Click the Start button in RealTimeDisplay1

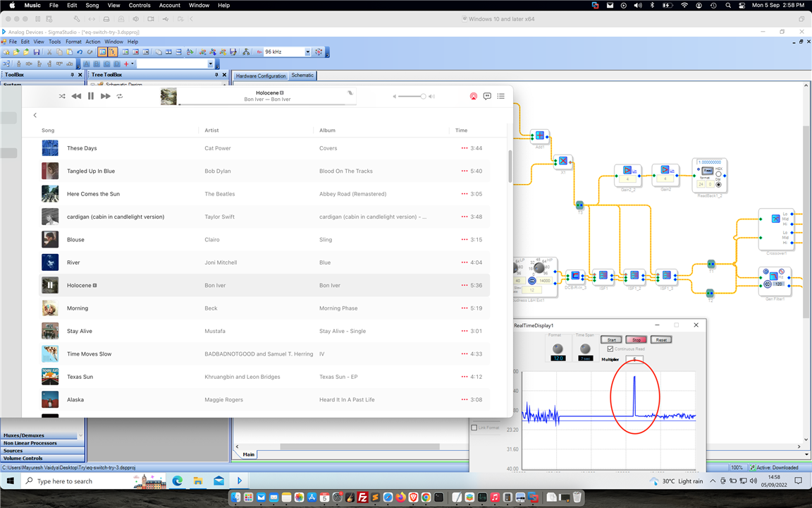611,339
